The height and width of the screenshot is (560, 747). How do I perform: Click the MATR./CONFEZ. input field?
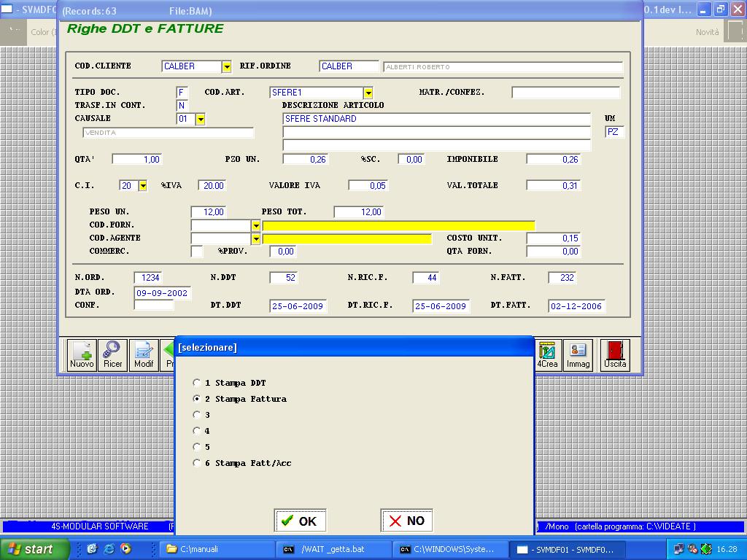(x=565, y=93)
